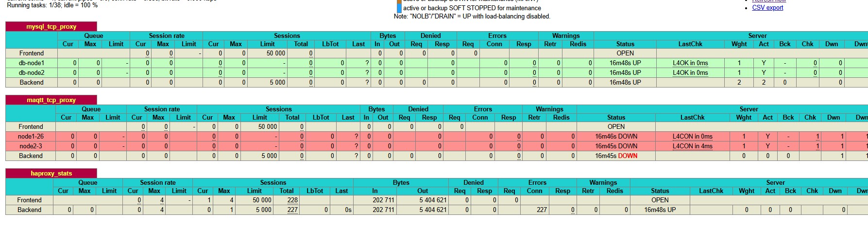Click Errors header in haproxy_stats table

(537, 183)
